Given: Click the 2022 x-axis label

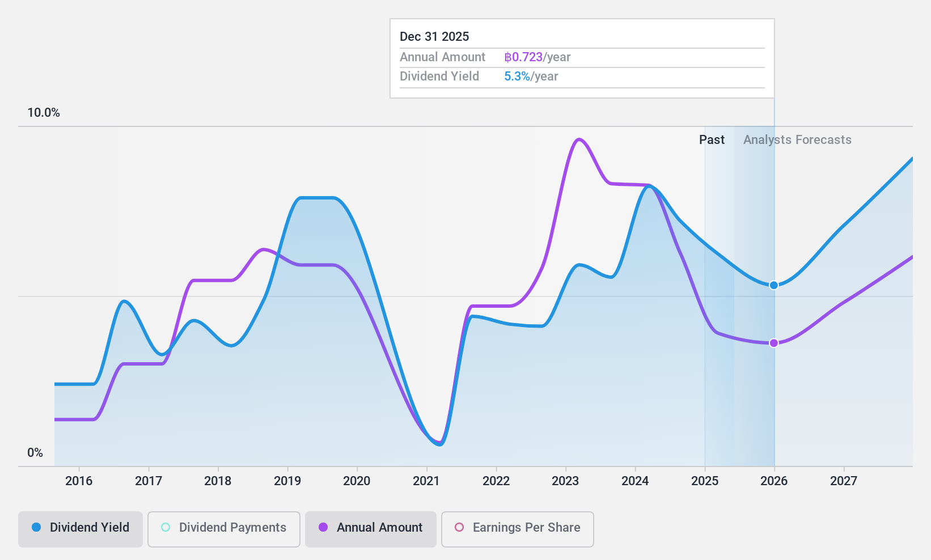Looking at the screenshot, I should [496, 481].
